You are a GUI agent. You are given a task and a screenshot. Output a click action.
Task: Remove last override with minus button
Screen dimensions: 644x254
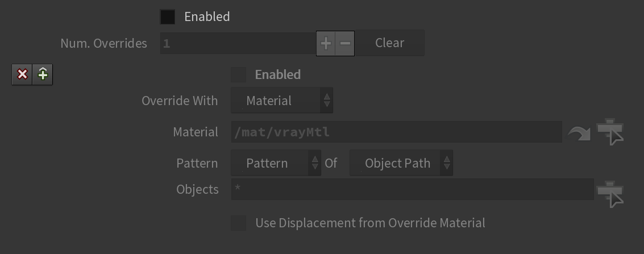[345, 43]
